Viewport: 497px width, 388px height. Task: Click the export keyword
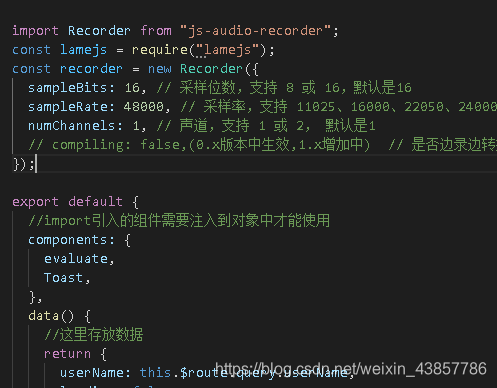(35, 202)
